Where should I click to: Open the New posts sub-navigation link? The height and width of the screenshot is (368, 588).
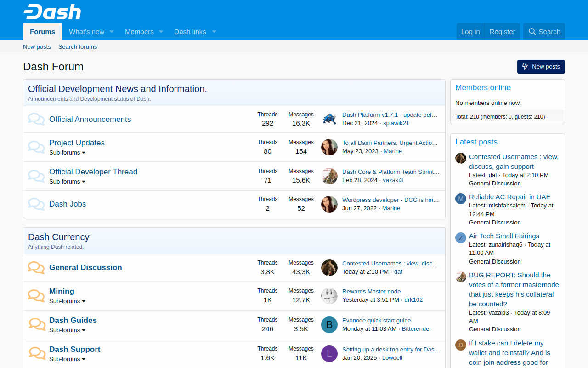tap(37, 47)
